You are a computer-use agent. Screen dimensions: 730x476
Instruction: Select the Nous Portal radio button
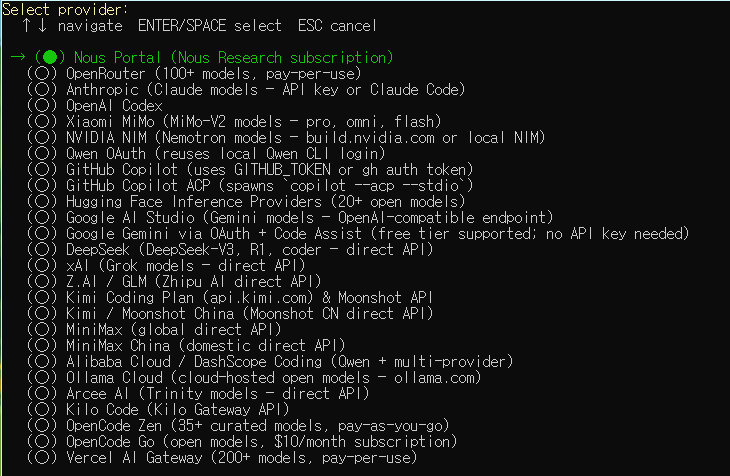point(50,57)
